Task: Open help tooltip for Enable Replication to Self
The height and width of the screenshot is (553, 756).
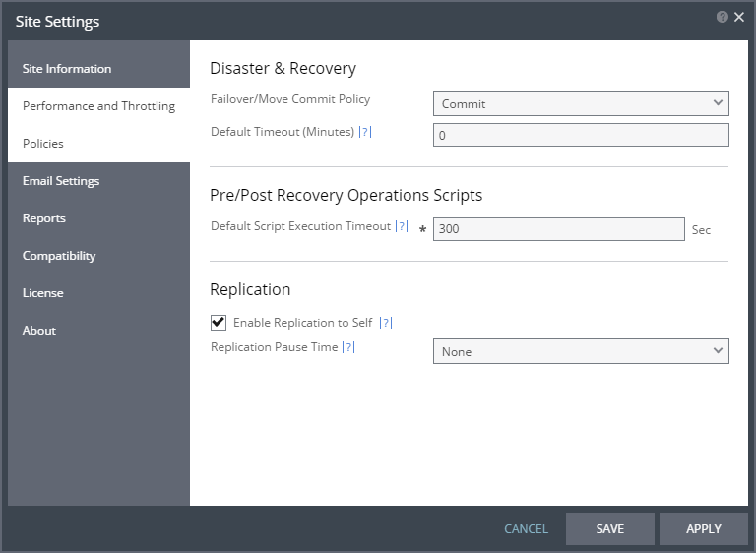Action: [386, 323]
